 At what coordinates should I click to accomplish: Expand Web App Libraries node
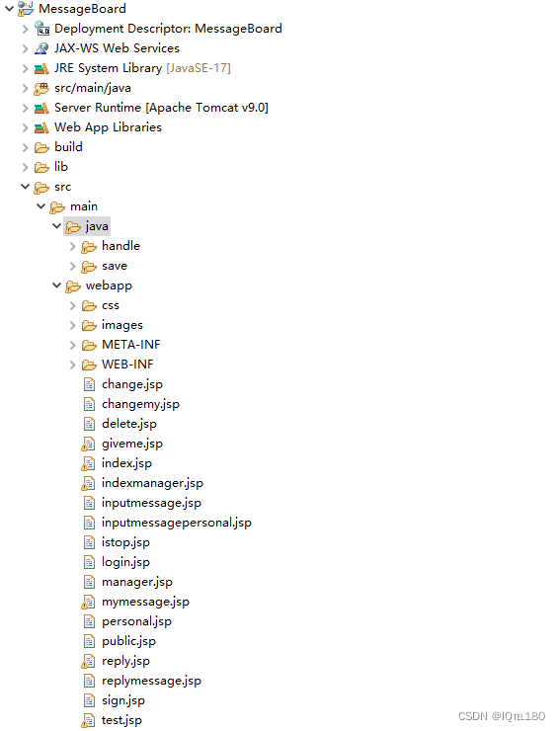click(25, 127)
